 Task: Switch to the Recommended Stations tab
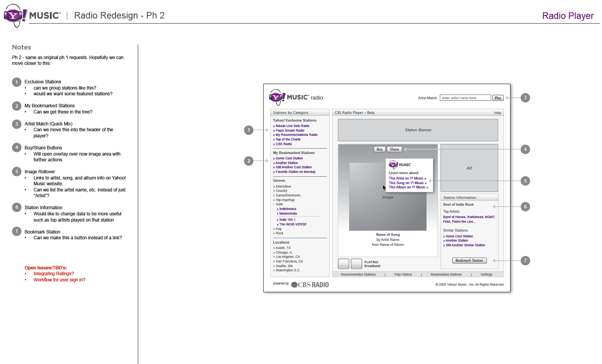(358, 274)
